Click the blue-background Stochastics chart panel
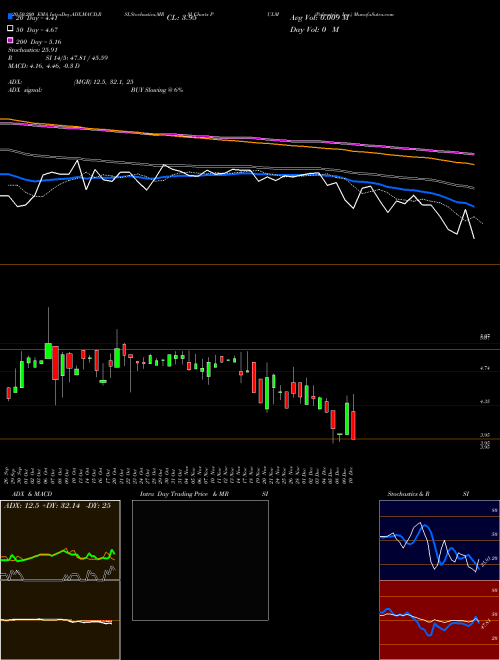 (439, 540)
